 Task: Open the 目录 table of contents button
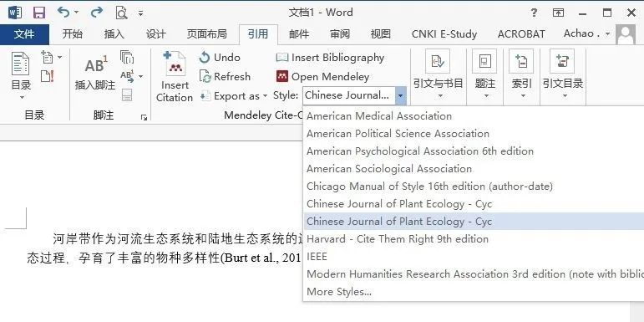(x=21, y=76)
